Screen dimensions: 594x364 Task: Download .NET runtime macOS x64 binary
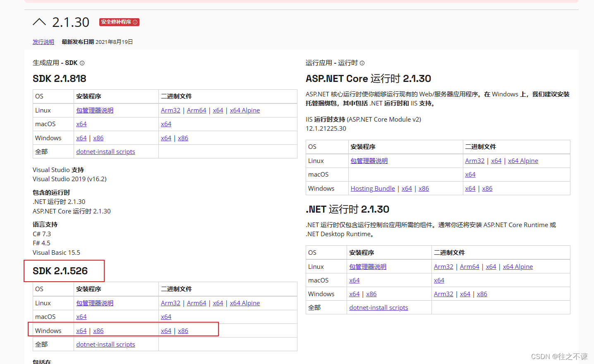coord(439,280)
